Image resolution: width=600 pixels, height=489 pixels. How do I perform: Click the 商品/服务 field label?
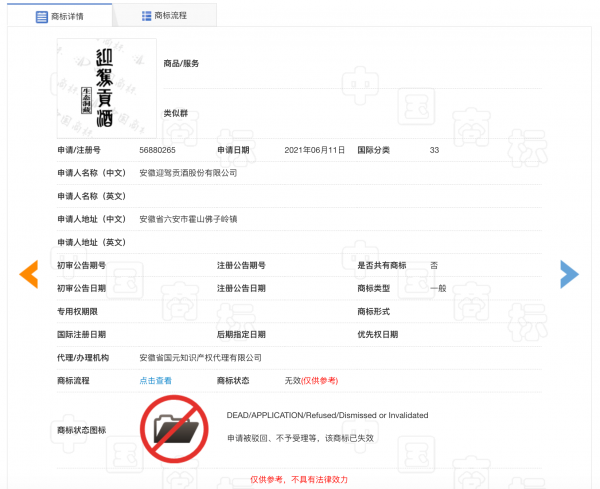(x=181, y=63)
